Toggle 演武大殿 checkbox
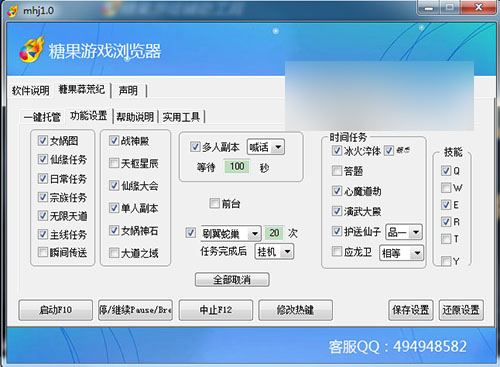 click(337, 211)
